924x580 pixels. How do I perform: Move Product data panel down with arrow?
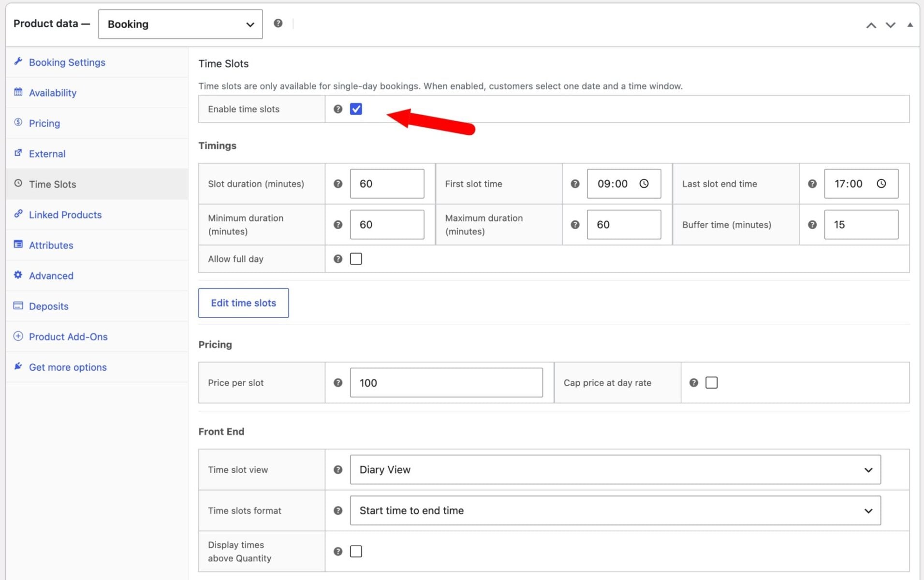tap(891, 25)
